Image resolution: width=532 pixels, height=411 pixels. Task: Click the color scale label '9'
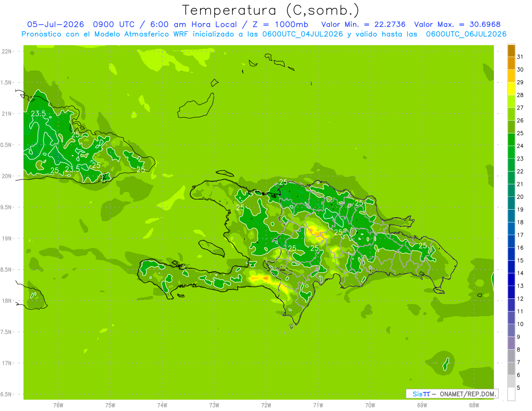(x=519, y=337)
